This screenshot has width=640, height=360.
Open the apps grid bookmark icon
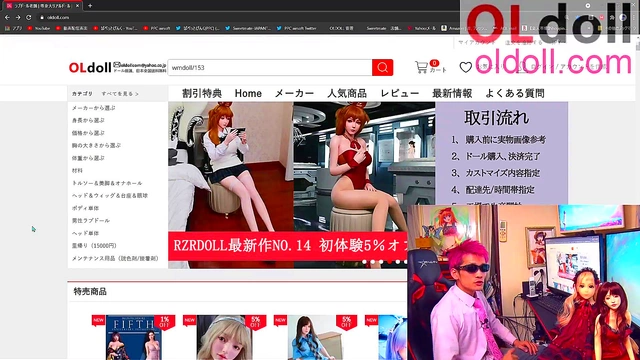[13, 28]
